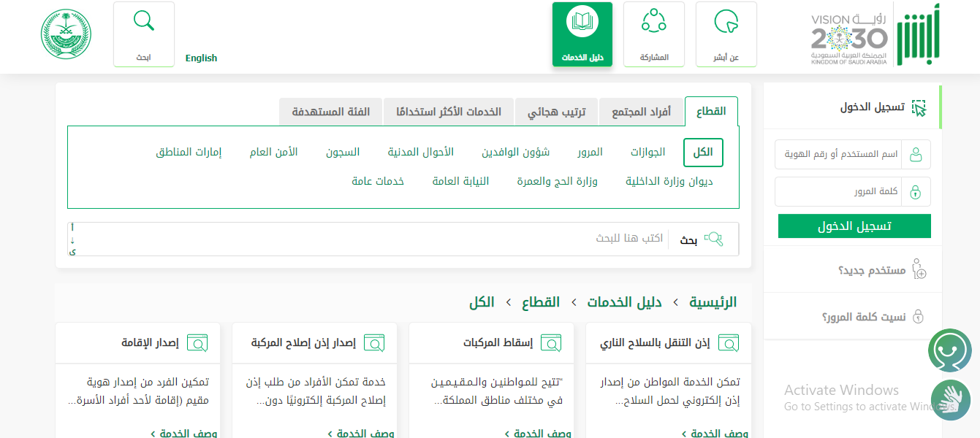Switch to the ترتيب هجائي tab

tap(557, 112)
